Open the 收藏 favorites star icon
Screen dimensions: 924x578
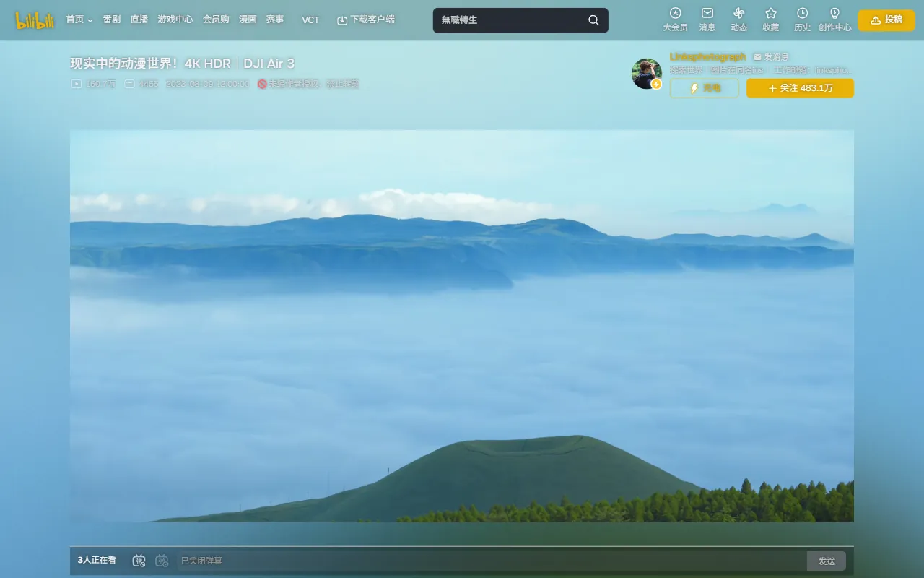coord(771,20)
